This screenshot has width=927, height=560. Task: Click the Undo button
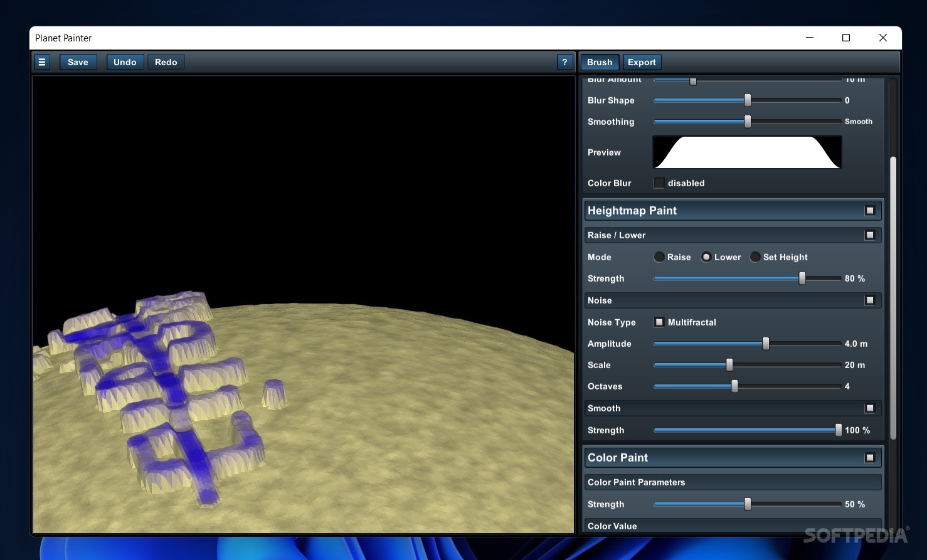click(x=125, y=62)
